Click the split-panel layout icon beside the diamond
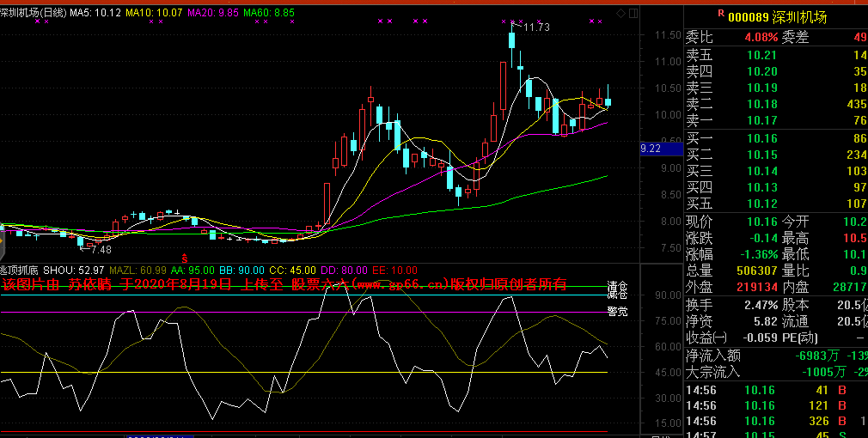The image size is (868, 438). coord(633,13)
